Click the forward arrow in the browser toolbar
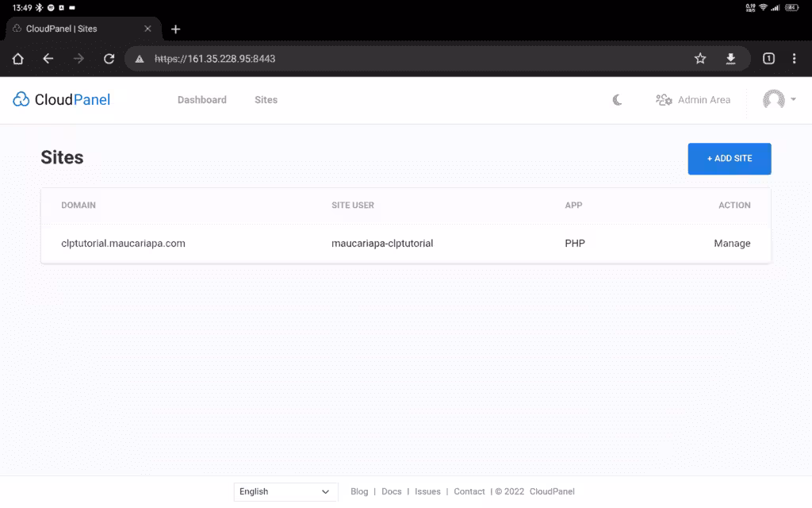Image resolution: width=812 pixels, height=508 pixels. (x=79, y=59)
